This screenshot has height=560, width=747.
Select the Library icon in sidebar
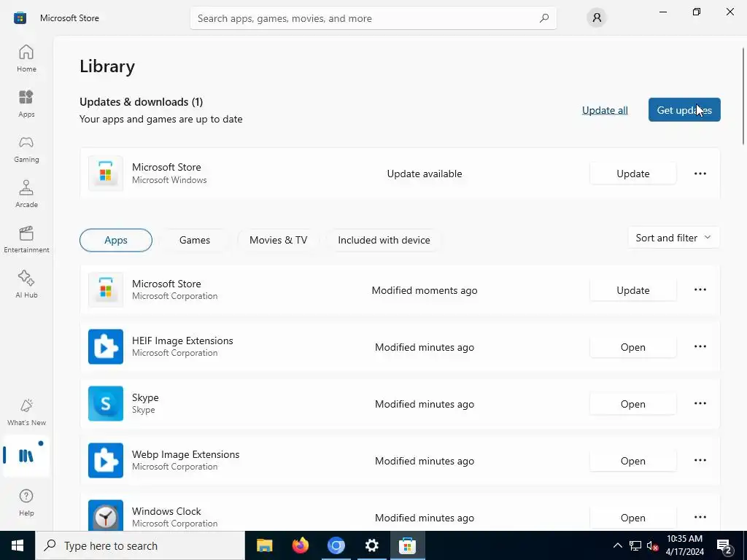pyautogui.click(x=26, y=456)
